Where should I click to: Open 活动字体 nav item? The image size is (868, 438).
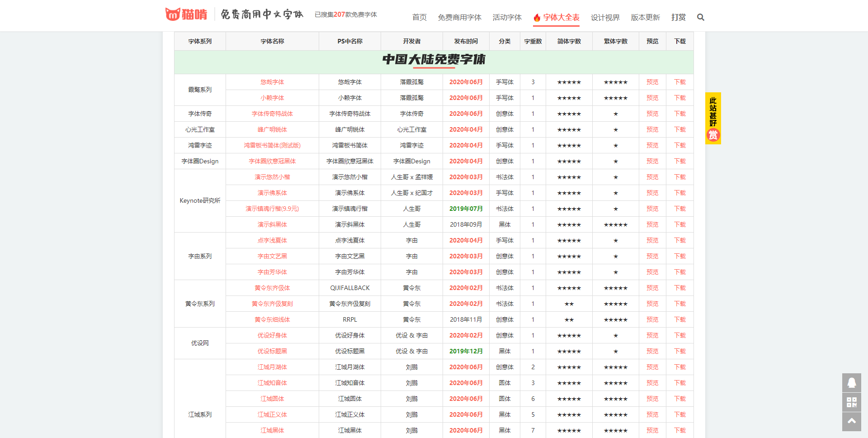507,17
